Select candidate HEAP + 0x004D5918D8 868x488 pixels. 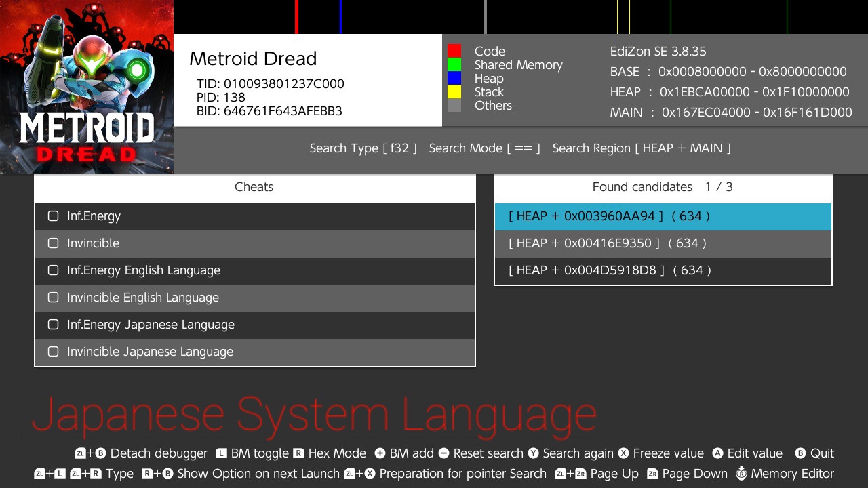(663, 270)
